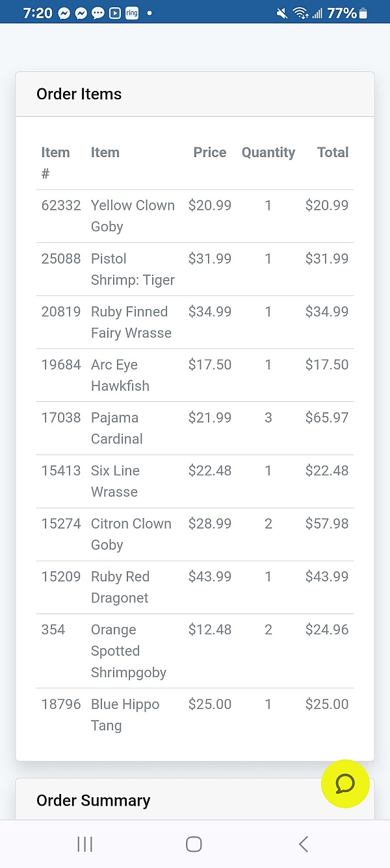
Task: Open the yellow chat bubble button
Action: click(345, 784)
